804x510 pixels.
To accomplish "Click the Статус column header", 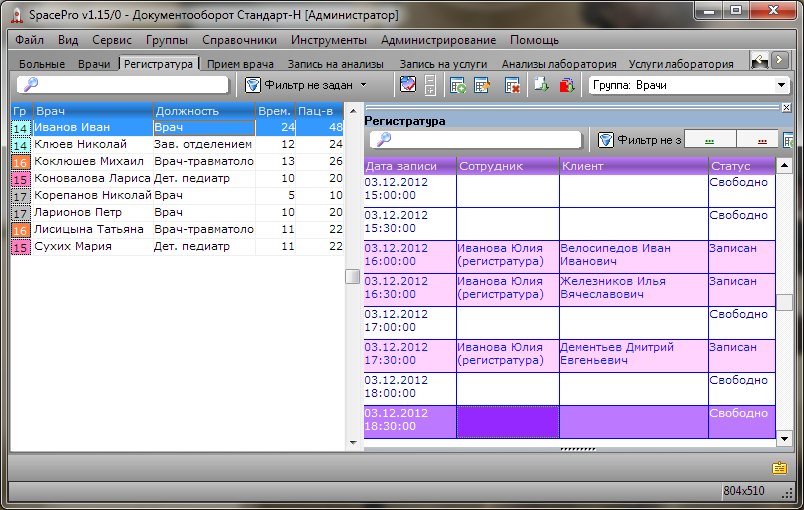I will 742,166.
